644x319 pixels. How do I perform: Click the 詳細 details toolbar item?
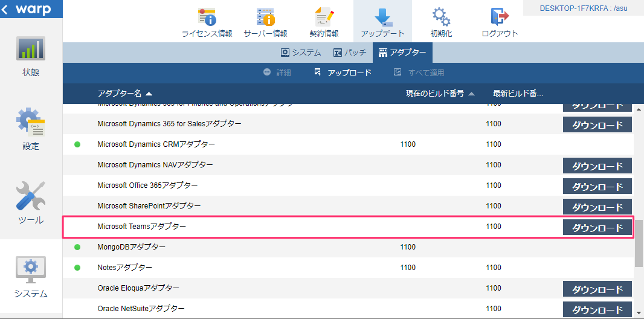point(277,72)
